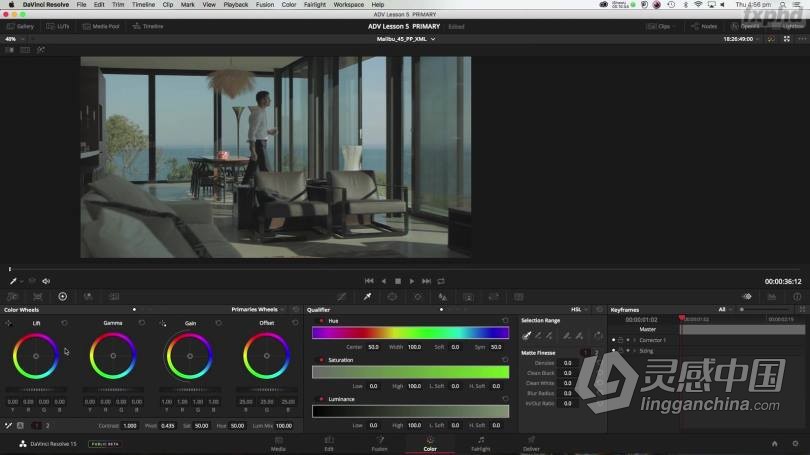The image size is (810, 455).
Task: Select the Power Window palette icon
Action: tap(392, 297)
